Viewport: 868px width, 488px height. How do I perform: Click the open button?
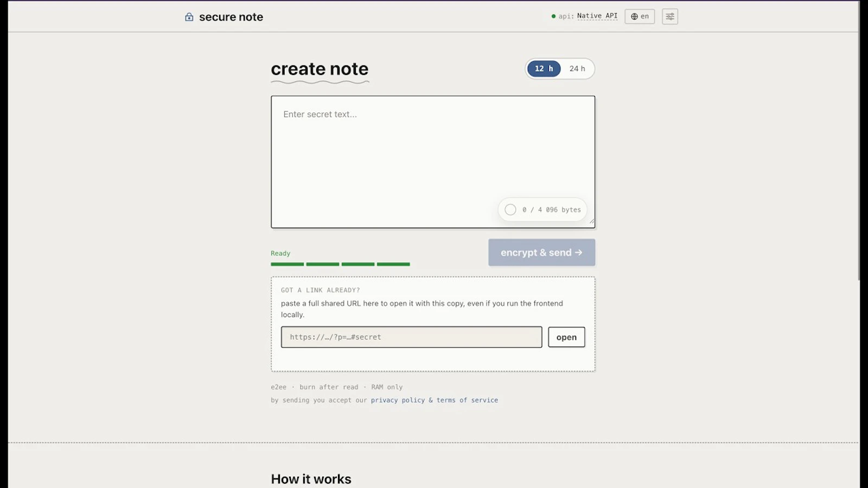click(x=566, y=337)
